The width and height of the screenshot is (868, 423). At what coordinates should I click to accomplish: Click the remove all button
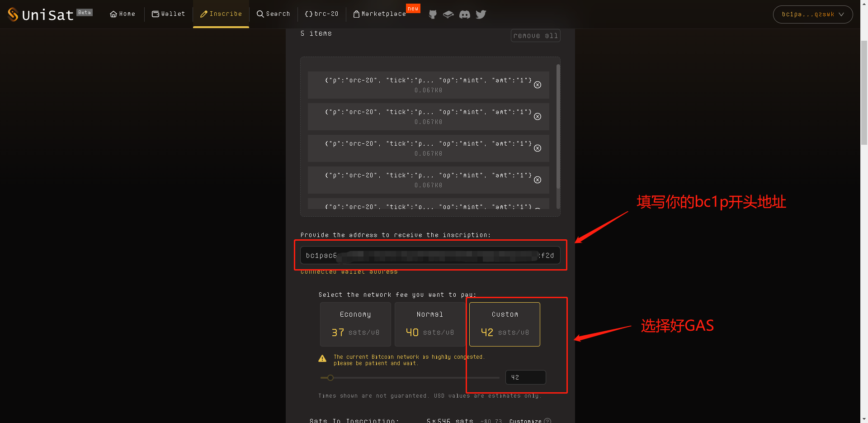(536, 36)
